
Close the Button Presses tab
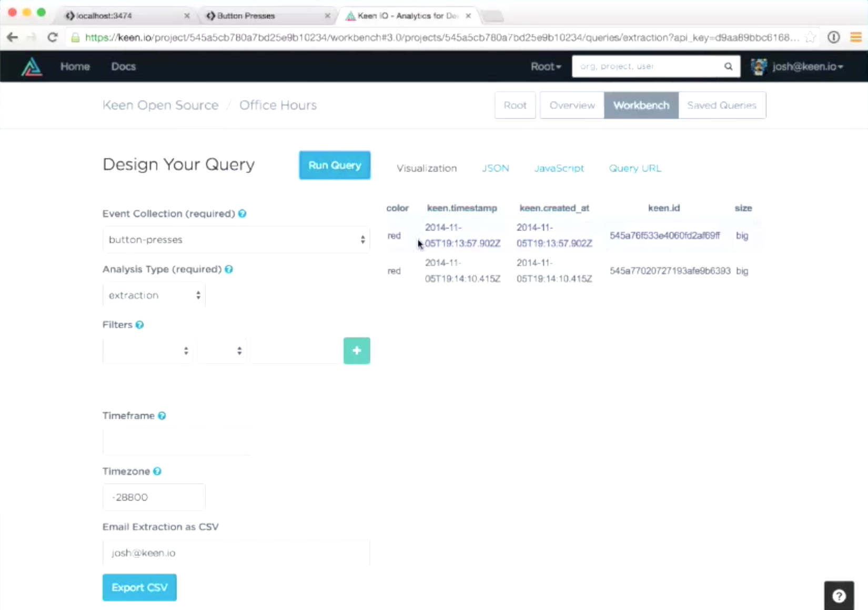pos(327,16)
